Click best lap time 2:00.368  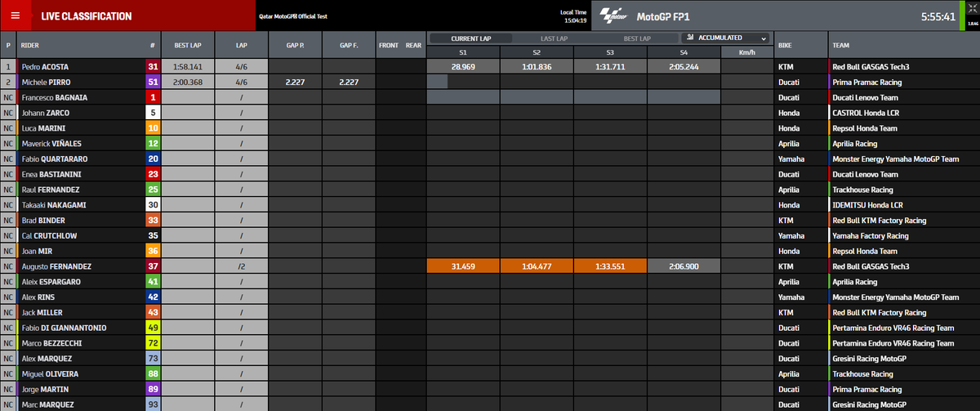click(188, 82)
